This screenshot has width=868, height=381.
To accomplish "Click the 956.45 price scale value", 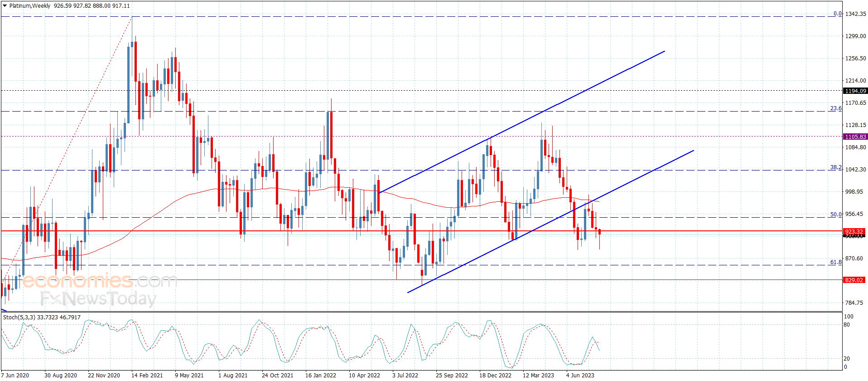I will 854,214.
